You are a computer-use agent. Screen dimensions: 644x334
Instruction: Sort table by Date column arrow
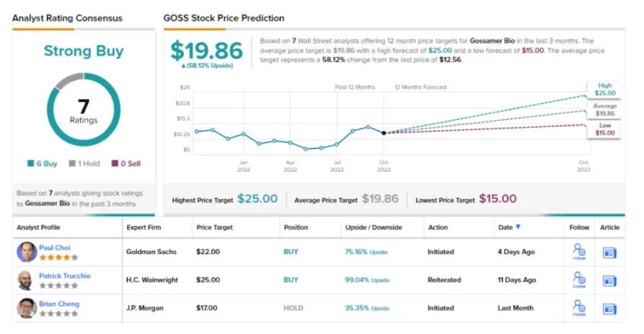[519, 228]
